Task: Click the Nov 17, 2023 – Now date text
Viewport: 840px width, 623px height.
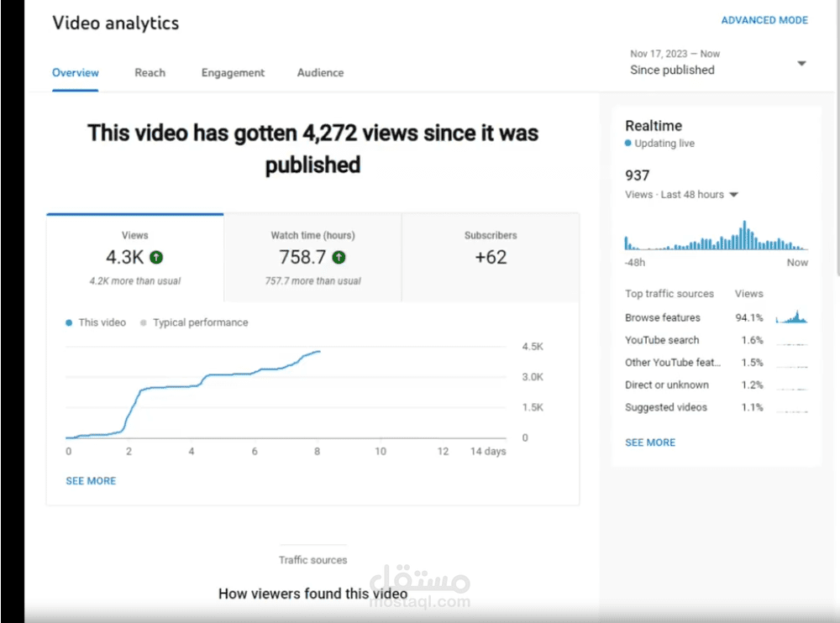Action: coord(675,54)
